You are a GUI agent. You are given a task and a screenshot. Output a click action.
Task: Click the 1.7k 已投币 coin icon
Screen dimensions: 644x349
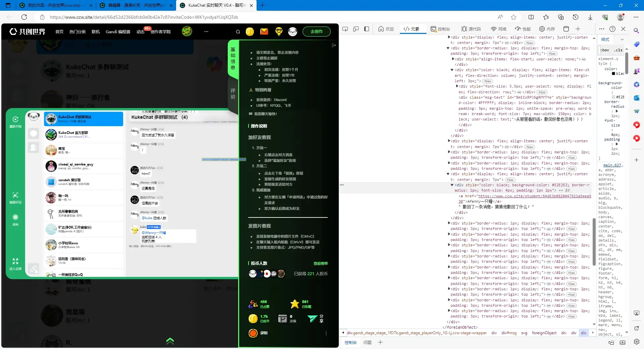(253, 318)
